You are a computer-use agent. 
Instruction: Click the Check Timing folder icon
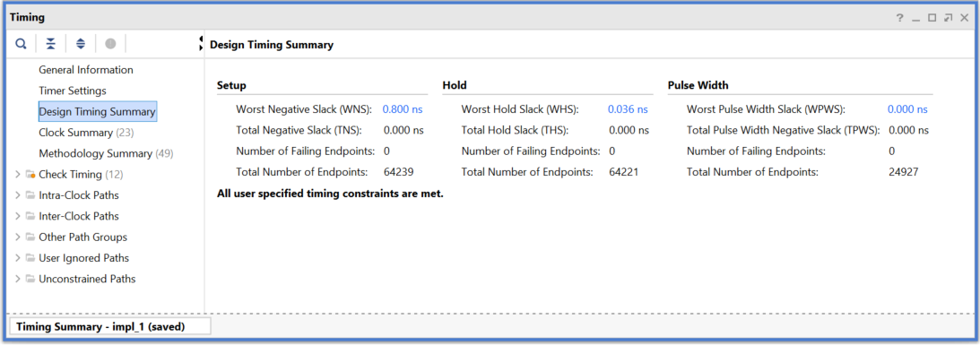click(30, 175)
